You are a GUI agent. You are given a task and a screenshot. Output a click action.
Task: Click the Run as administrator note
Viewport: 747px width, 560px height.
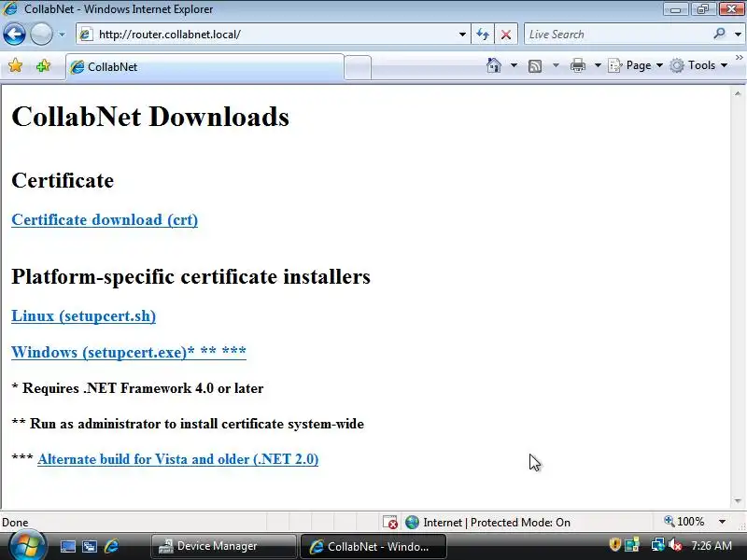coord(188,424)
